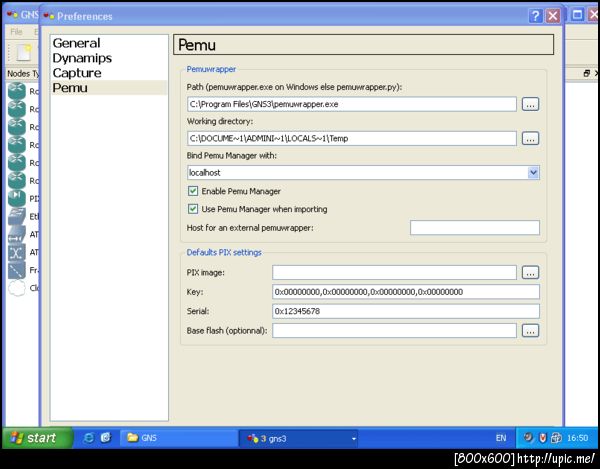This screenshot has height=469, width=600.
Task: Click the red shield tray icon
Action: pyautogui.click(x=542, y=438)
